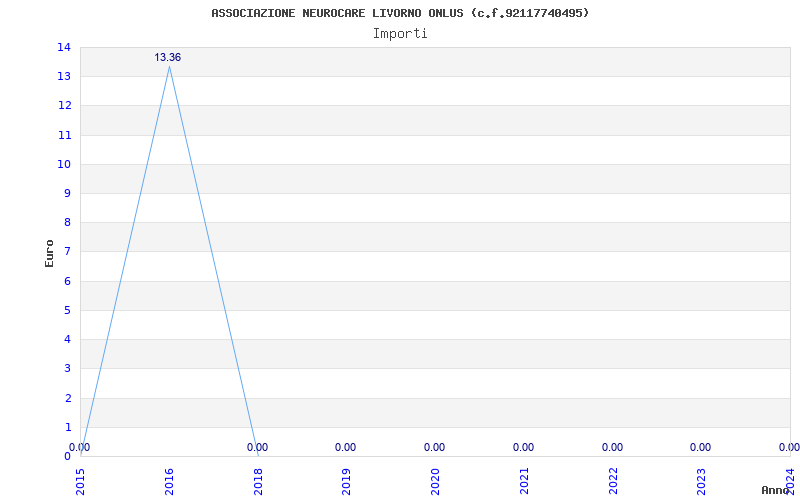800x500 pixels.
Task: Select the 2019 year label
Action: 347,482
